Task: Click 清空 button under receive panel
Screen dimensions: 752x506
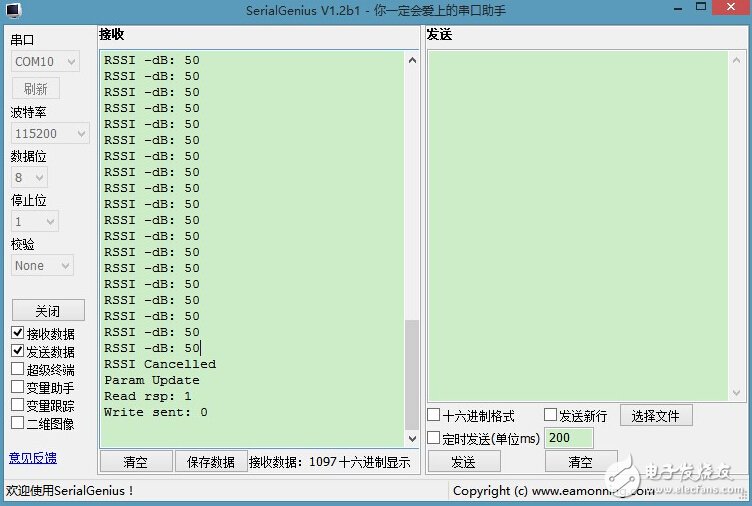Action: tap(136, 461)
